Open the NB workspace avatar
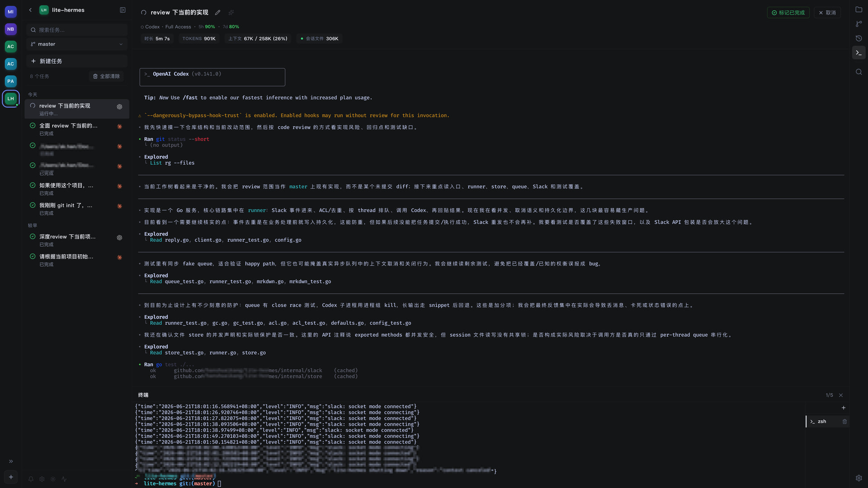Screen dimensions: 868x488 point(10,29)
